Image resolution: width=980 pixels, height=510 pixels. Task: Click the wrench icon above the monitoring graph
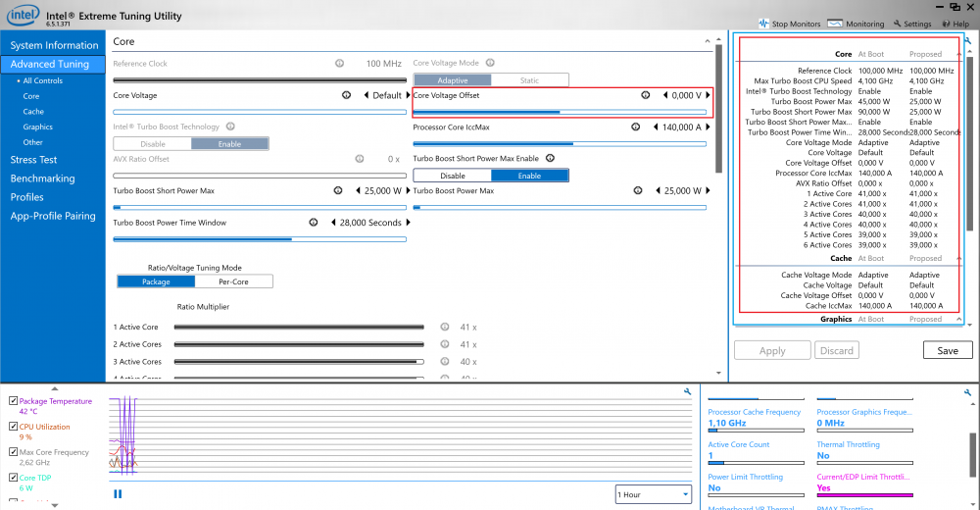[x=688, y=391]
